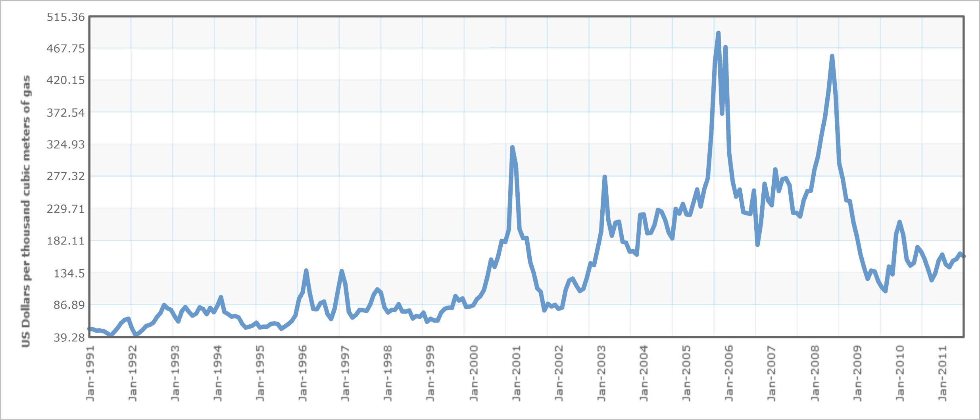The image size is (980, 420).
Task: Click the Jan-1994 x-axis label
Action: coord(217,373)
